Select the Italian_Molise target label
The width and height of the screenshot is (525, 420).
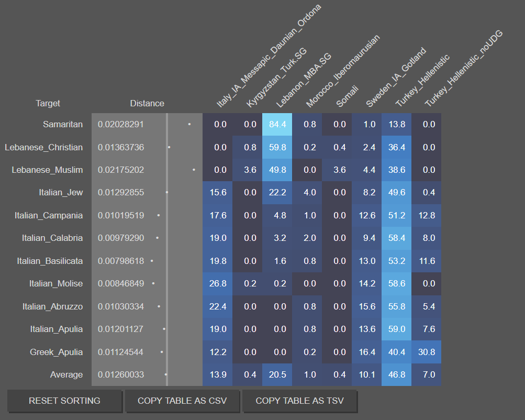56,284
